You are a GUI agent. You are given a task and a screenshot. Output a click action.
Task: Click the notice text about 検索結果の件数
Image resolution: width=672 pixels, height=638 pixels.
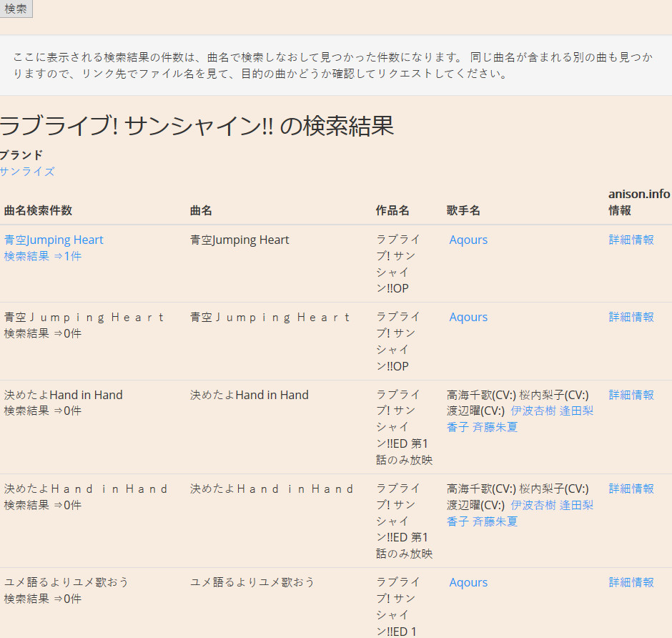click(x=332, y=65)
